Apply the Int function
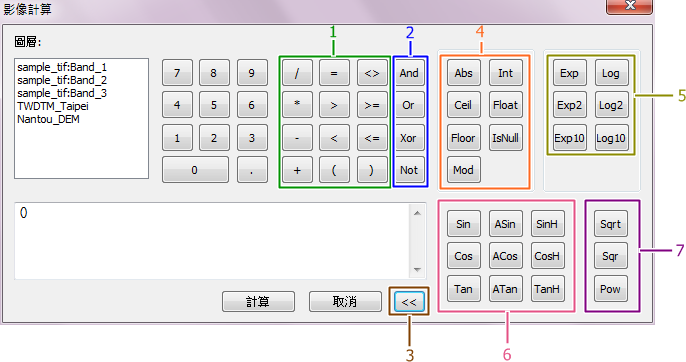This screenshot has width=686, height=362. (x=506, y=73)
